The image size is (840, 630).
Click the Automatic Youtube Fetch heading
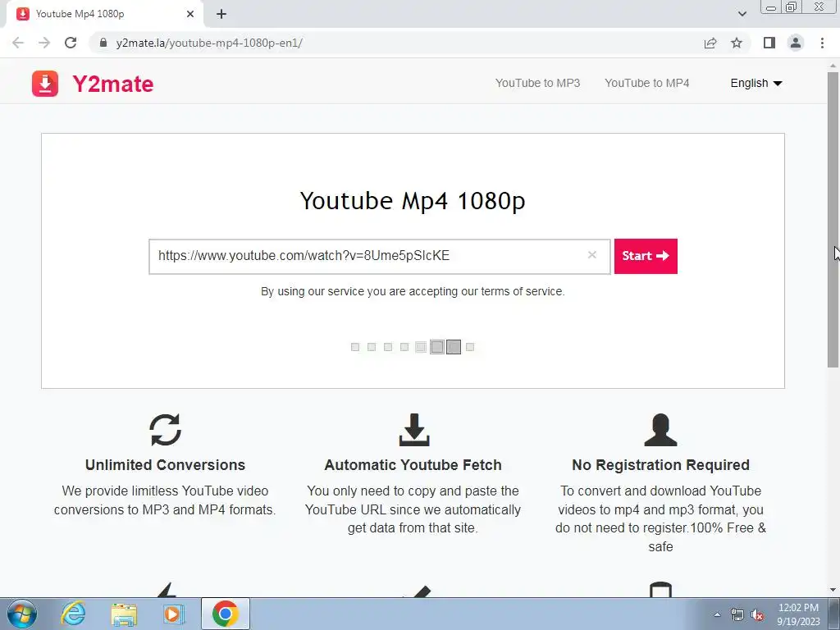pos(413,465)
